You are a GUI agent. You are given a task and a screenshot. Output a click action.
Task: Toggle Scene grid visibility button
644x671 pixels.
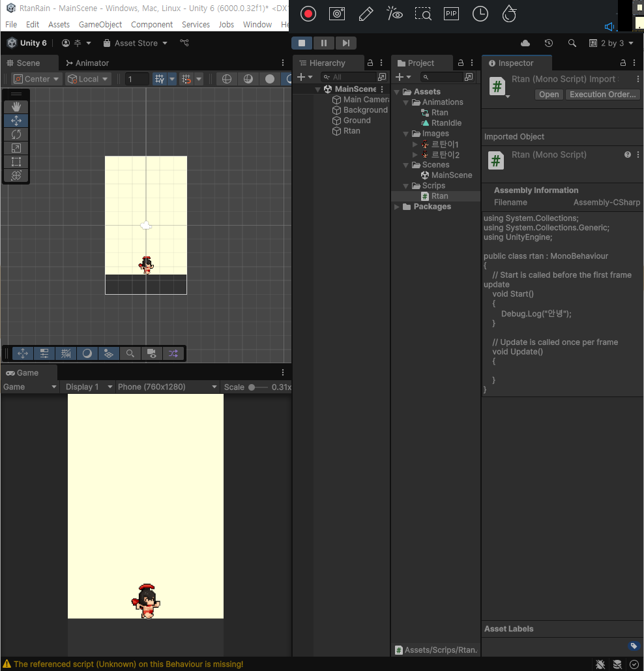point(160,79)
